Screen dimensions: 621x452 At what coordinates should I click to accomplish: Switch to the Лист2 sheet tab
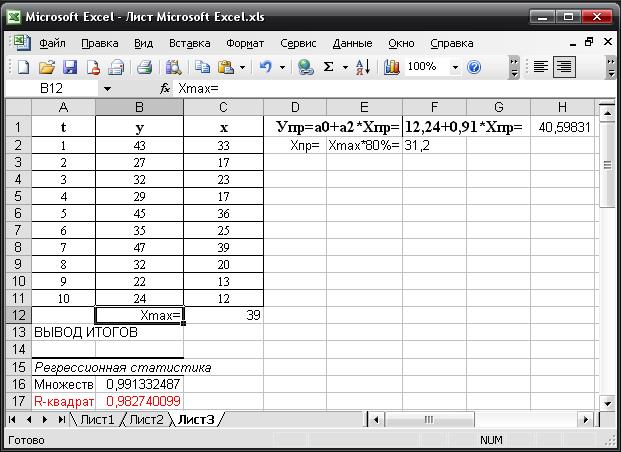coord(146,420)
